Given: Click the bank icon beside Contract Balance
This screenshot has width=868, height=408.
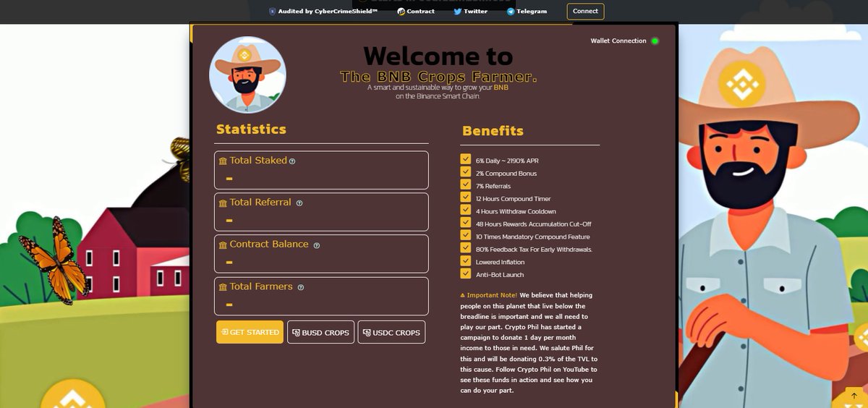Looking at the screenshot, I should point(223,245).
